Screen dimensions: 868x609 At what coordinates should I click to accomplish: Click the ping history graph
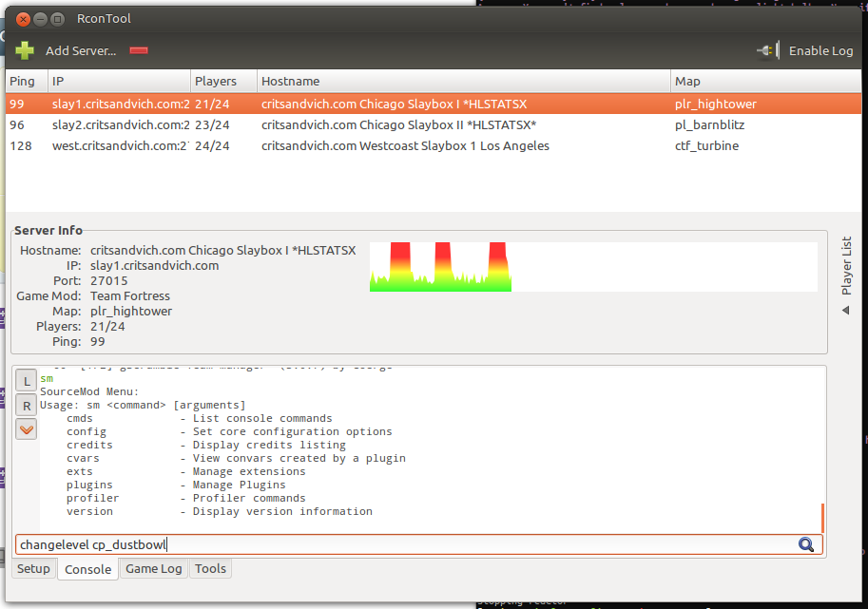click(593, 267)
